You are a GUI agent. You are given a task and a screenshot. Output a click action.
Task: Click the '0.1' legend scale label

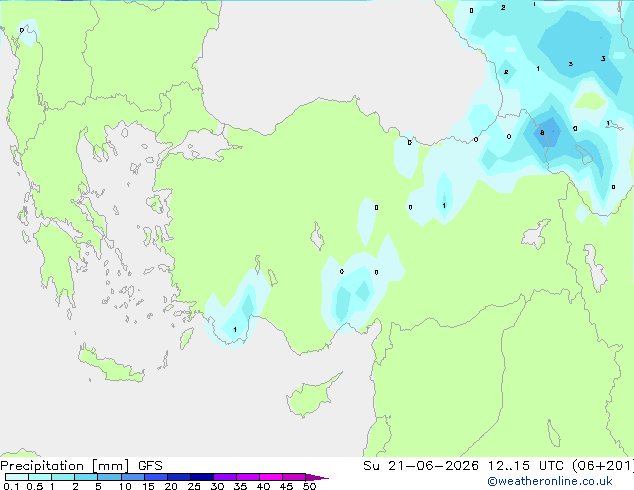(x=11, y=486)
